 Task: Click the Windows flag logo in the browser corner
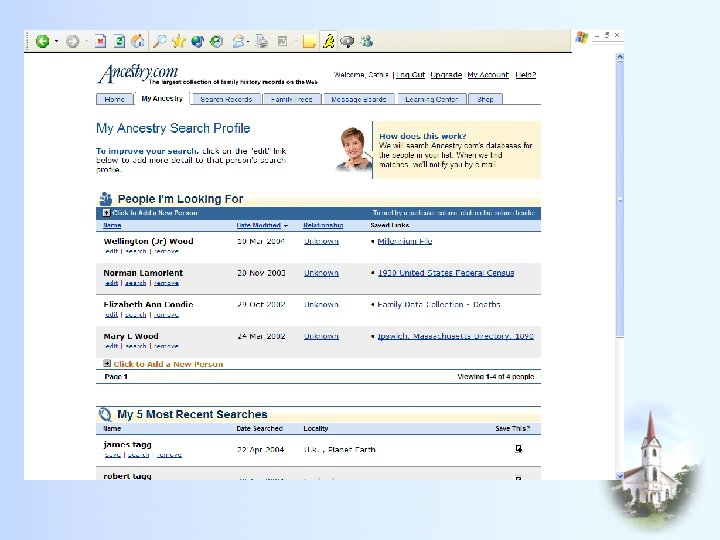click(581, 37)
